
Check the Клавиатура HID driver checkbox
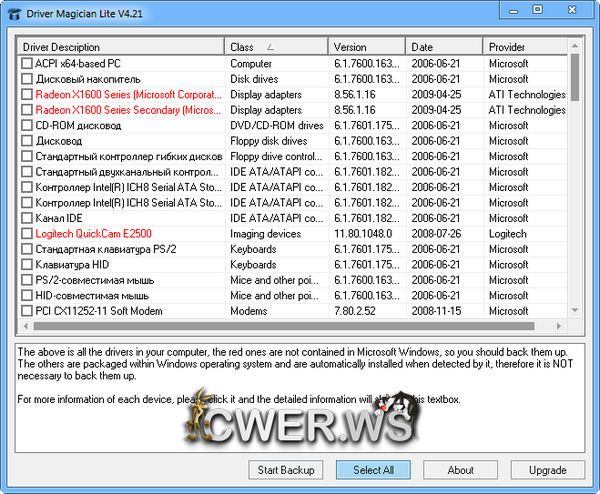(27, 265)
